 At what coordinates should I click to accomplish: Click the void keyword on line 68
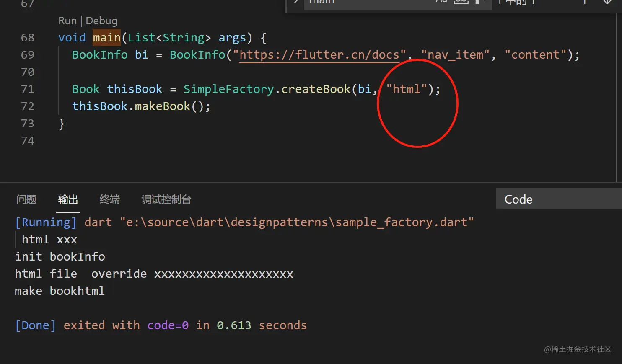click(x=72, y=38)
